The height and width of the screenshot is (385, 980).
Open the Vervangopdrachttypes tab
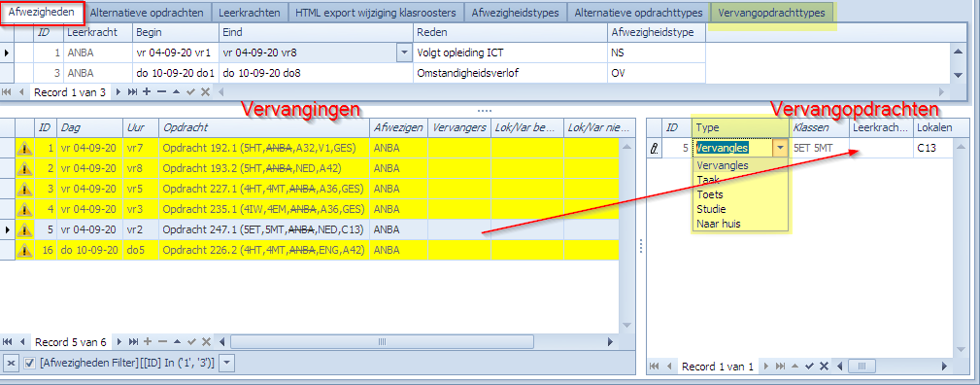[x=772, y=13]
